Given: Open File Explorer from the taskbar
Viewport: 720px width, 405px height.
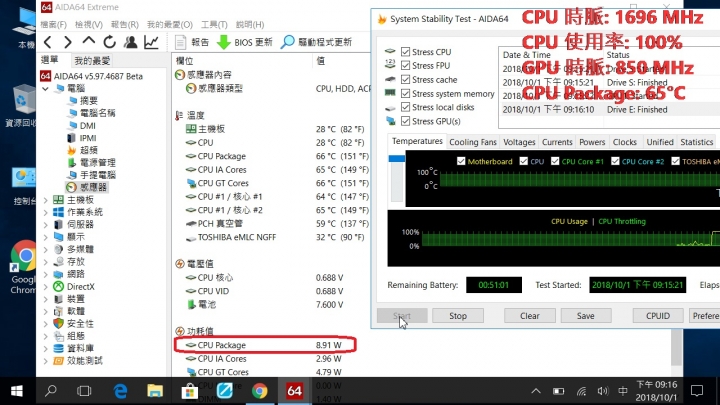Looking at the screenshot, I should 155,391.
